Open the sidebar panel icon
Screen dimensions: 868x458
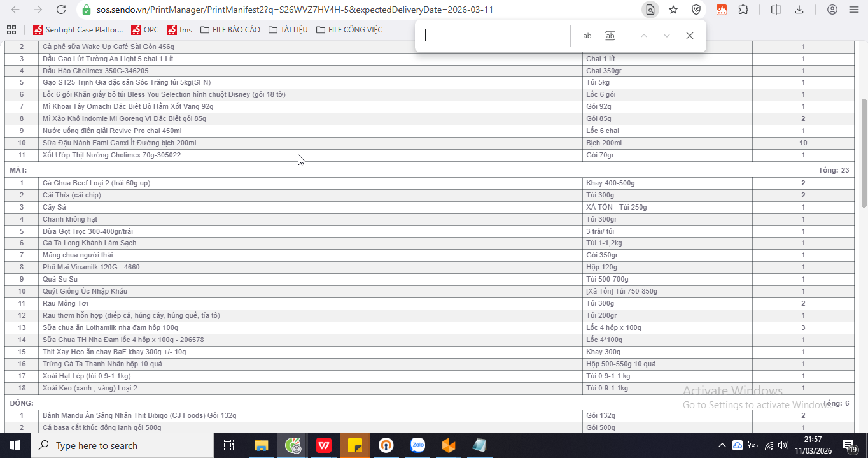tap(776, 10)
